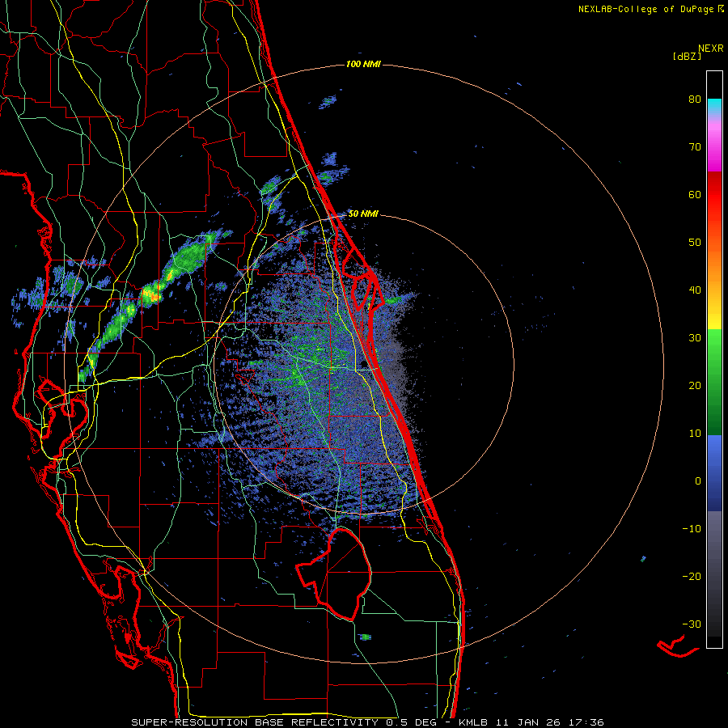Viewport: 728px width, 728px height.
Task: Click the 80 value on the dBZ scale
Action: (x=695, y=99)
